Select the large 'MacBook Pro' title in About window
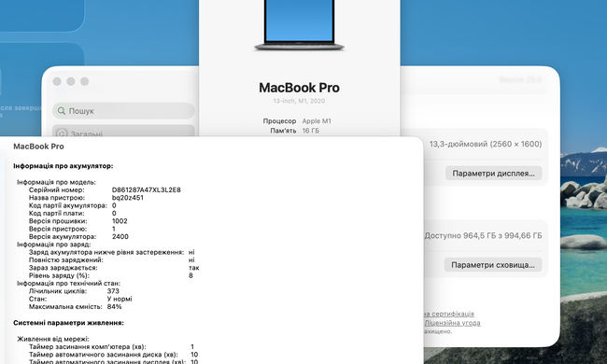This screenshot has width=607, height=364. point(299,88)
